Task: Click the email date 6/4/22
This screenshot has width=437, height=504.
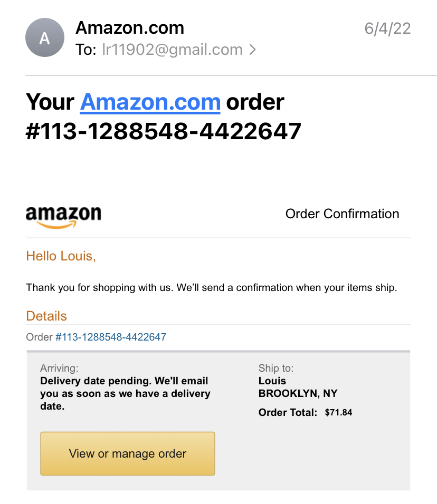Action: (x=387, y=28)
